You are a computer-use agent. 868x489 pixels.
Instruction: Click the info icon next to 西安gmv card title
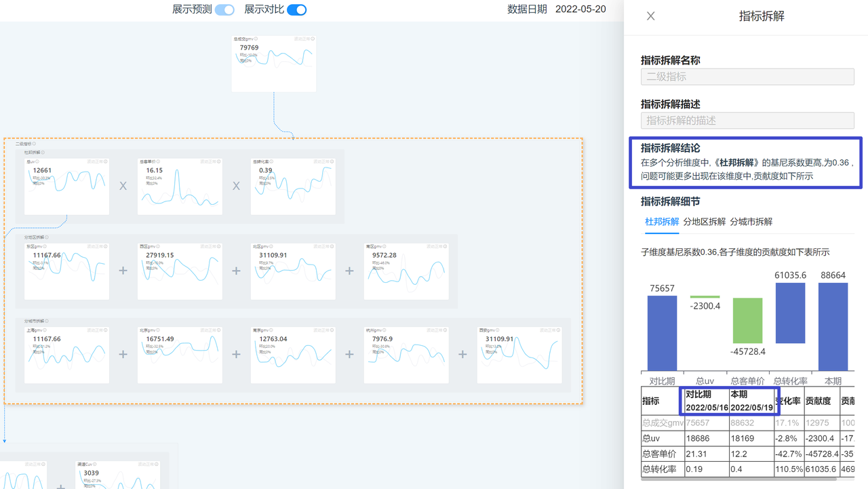tap(498, 330)
